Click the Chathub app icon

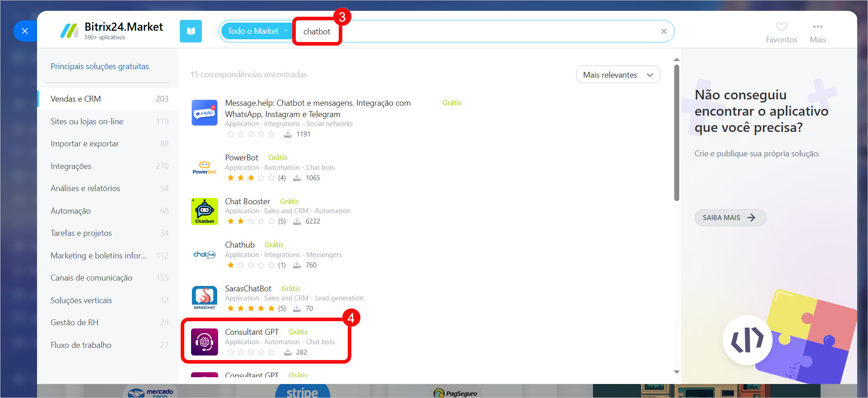pyautogui.click(x=205, y=255)
